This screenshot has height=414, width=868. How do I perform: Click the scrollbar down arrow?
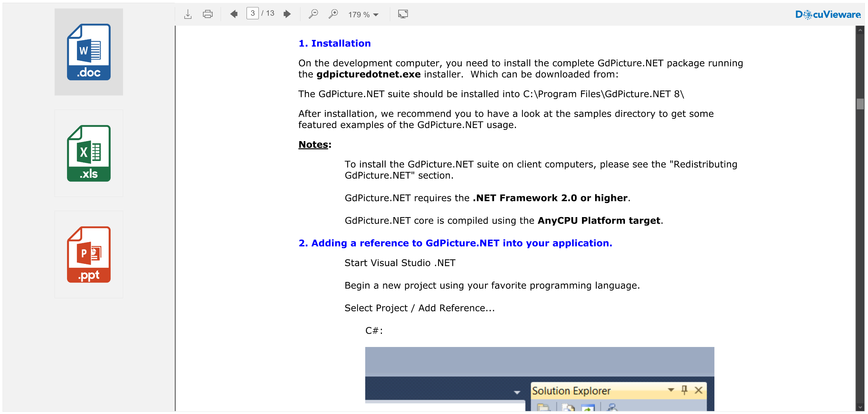pos(860,407)
